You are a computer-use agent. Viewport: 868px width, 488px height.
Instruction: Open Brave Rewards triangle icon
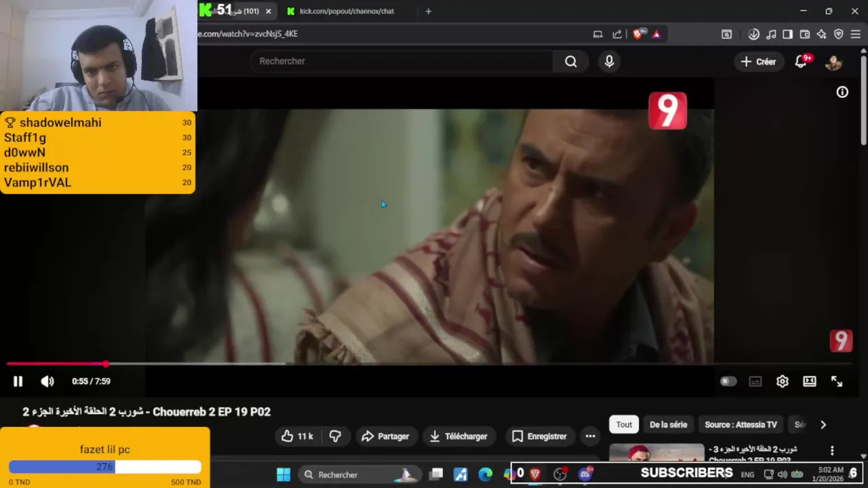656,34
